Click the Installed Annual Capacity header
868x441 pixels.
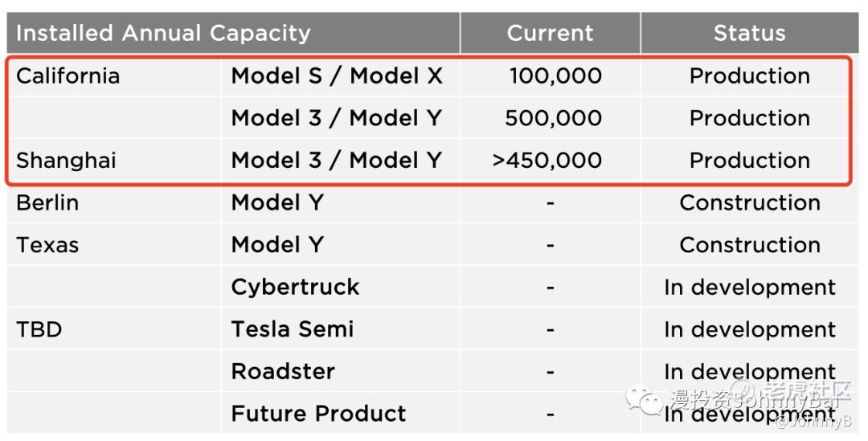pos(163,33)
